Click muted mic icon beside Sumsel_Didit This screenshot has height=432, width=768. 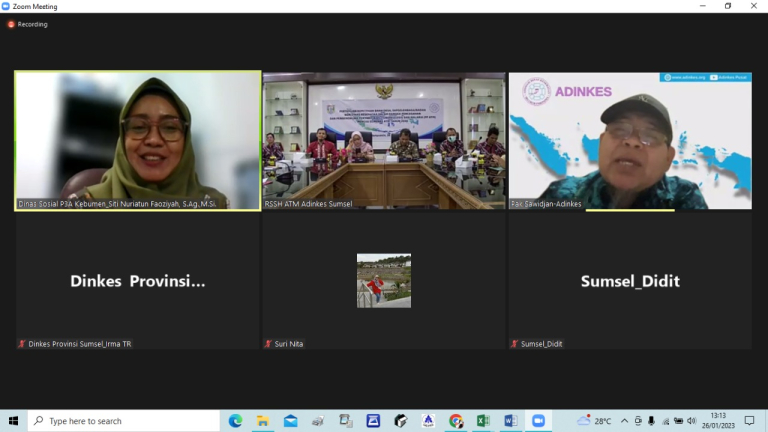514,344
